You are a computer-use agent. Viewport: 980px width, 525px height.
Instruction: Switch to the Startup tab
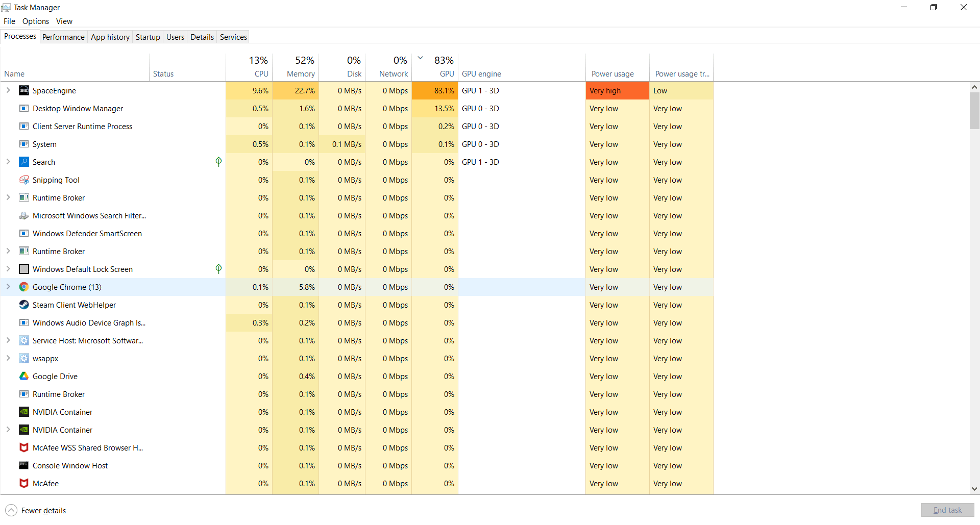148,37
